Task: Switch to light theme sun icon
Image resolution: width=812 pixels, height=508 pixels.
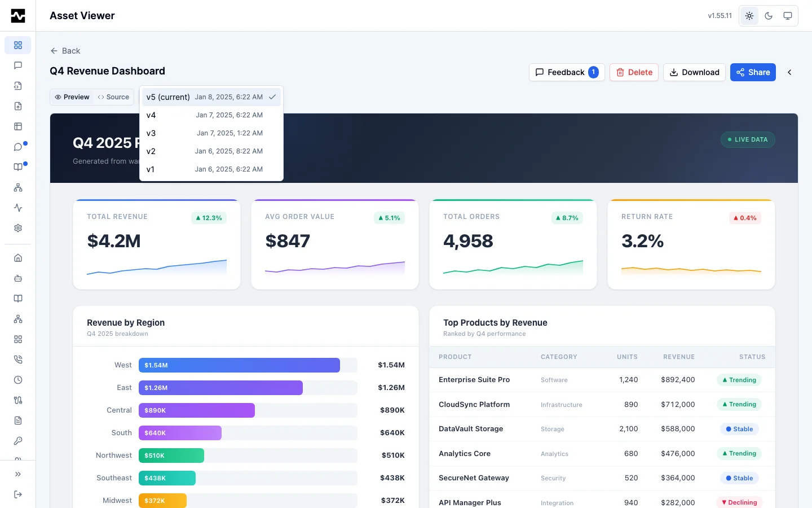Action: pyautogui.click(x=749, y=16)
